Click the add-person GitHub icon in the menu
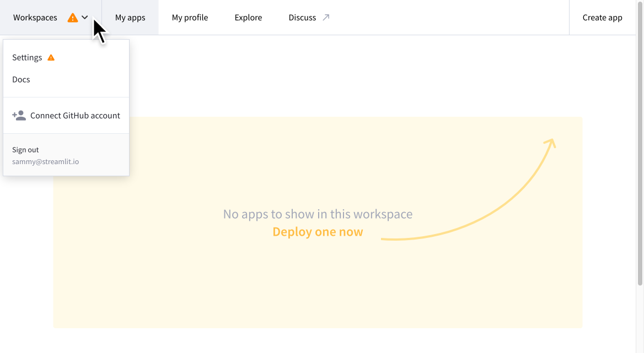Viewport: 644px width, 353px height. [x=18, y=115]
